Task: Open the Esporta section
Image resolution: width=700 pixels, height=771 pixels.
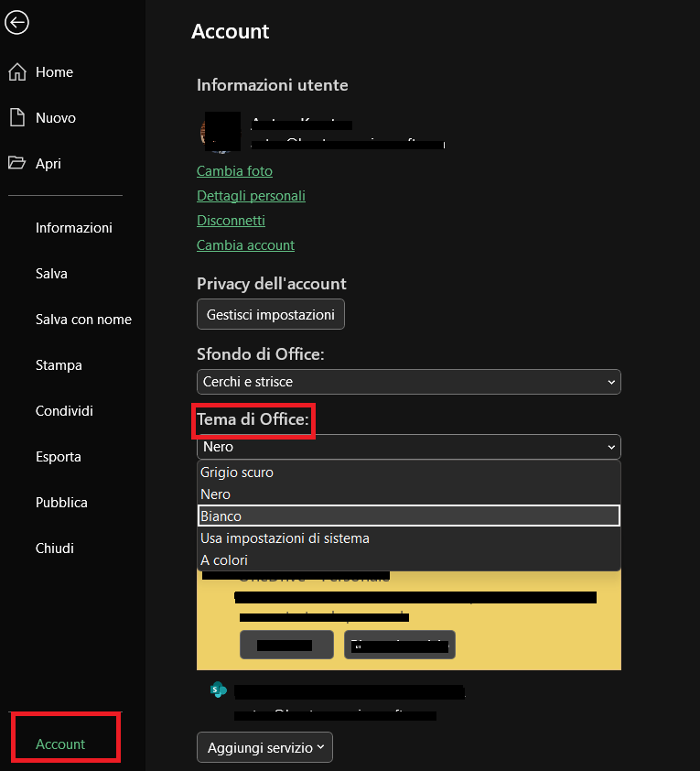Action: coord(58,457)
